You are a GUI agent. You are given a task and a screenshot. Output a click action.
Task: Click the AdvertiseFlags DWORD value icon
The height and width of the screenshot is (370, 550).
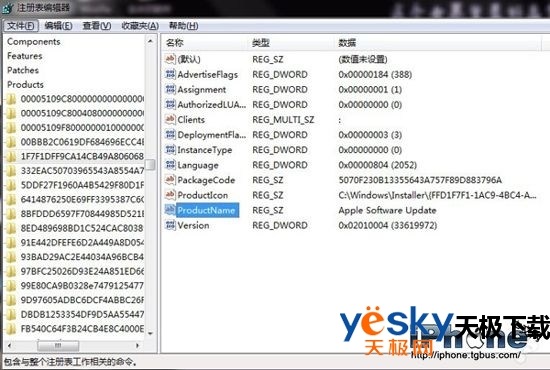[x=170, y=74]
